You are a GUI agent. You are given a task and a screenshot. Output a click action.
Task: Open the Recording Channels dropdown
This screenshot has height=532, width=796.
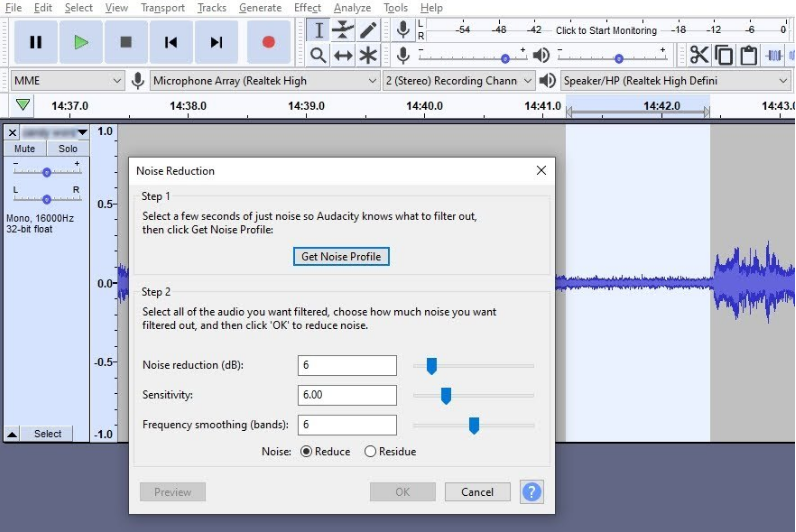(458, 81)
